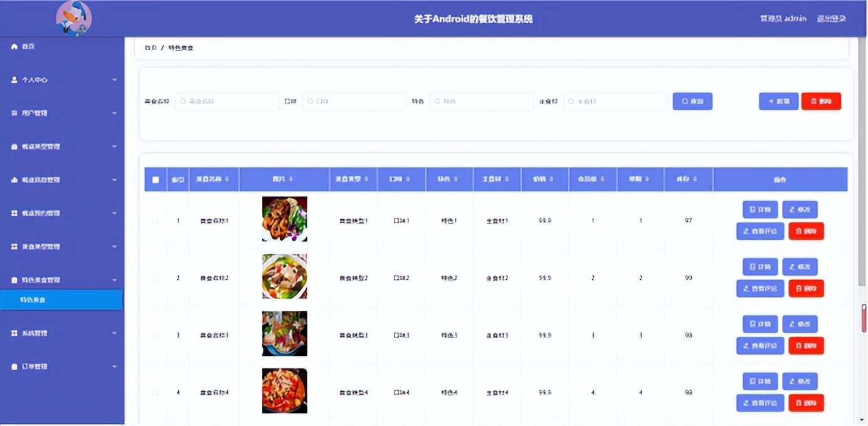Click the trash icon on the red 删除 button
The width and height of the screenshot is (868, 426).
(813, 101)
